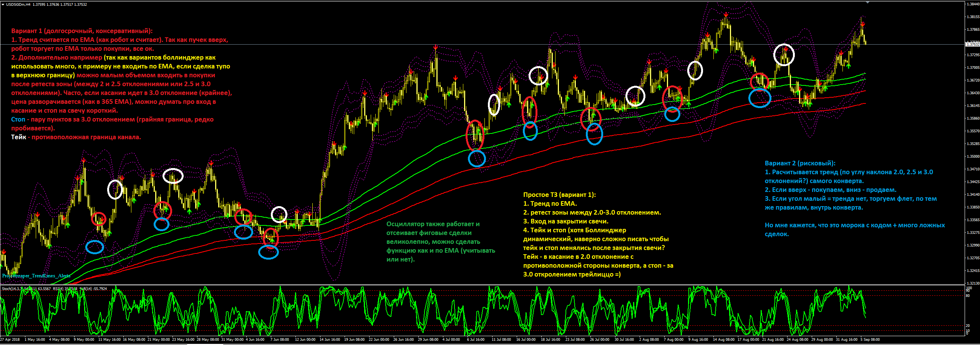The image size is (980, 345).
Task: Select yellow heading 'Простое ТЗ (вариант 1):'
Action: [559, 195]
